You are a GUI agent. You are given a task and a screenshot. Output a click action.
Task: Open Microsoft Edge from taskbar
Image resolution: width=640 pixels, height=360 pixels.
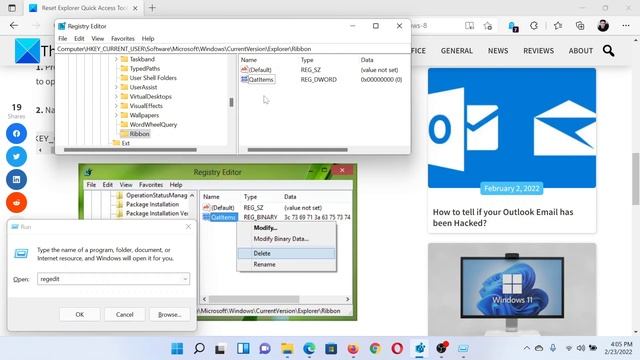pyautogui.click(x=309, y=349)
